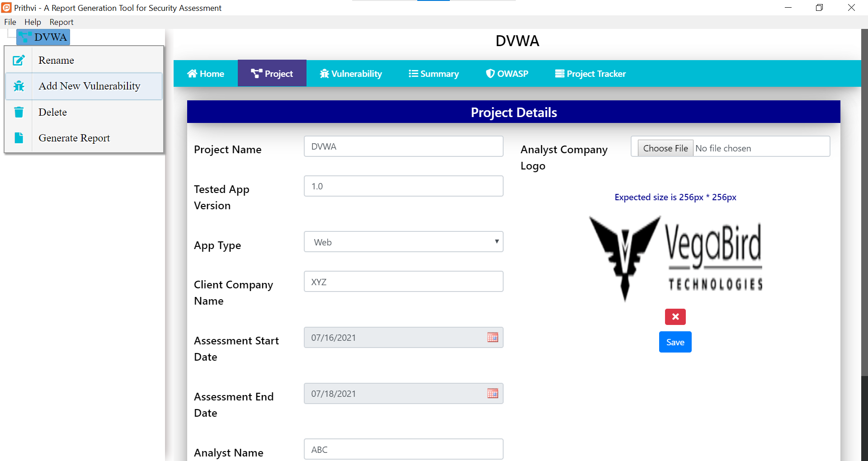Click the bug icon beside Add New Vulnerability
This screenshot has height=461, width=868.
pos(19,86)
